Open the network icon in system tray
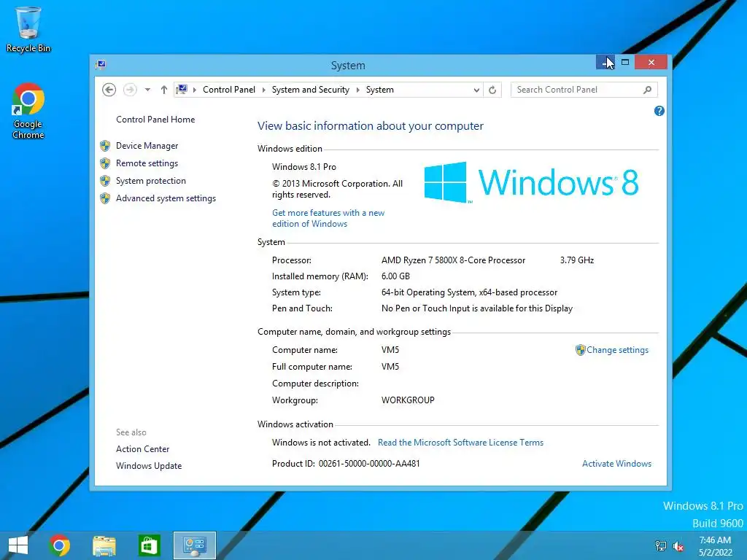Screen dimensions: 747x560 click(661, 546)
